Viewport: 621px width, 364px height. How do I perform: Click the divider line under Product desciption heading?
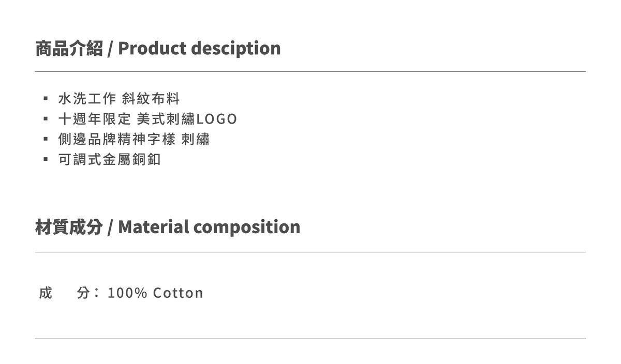tap(310, 71)
